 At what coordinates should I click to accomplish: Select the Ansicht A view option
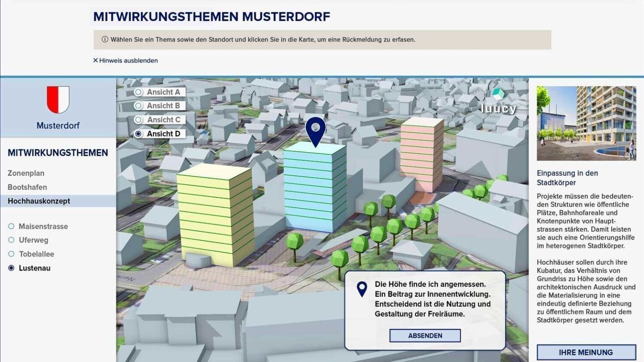click(x=139, y=92)
